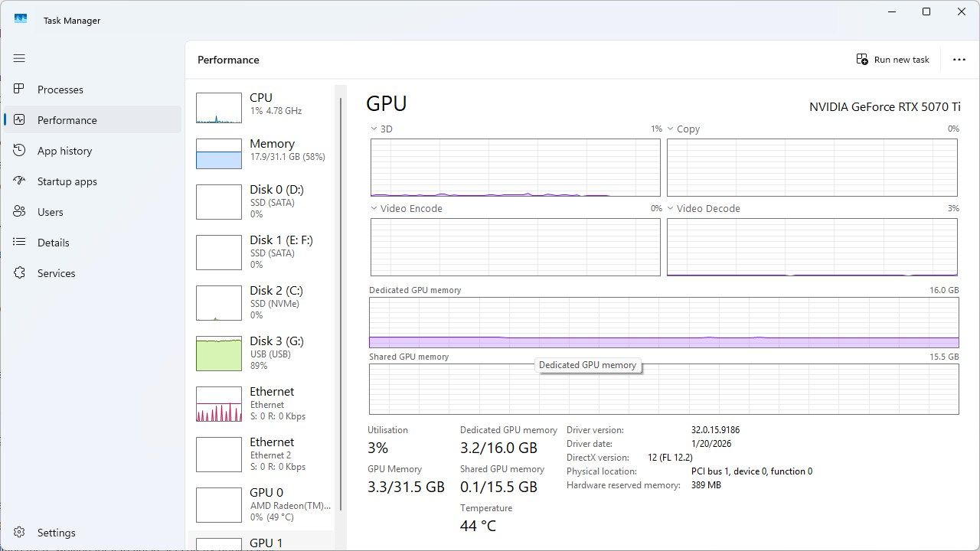Viewport: 980px width, 551px height.
Task: Expand the 3D graph dropdown
Action: point(374,129)
